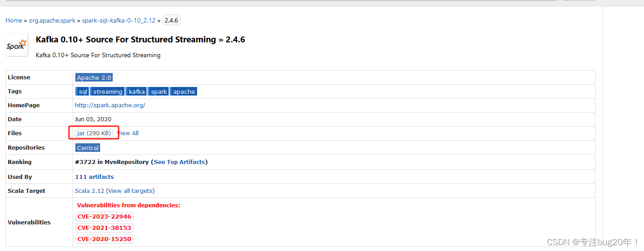Open org.apache.spark breadcrumb link
Screen dimensions: 644x251
[52, 20]
